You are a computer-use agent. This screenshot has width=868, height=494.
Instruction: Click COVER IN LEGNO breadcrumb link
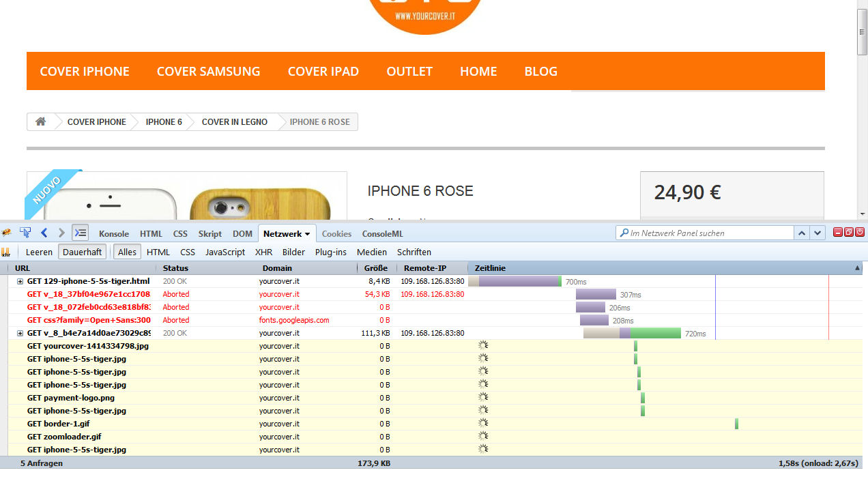point(235,122)
